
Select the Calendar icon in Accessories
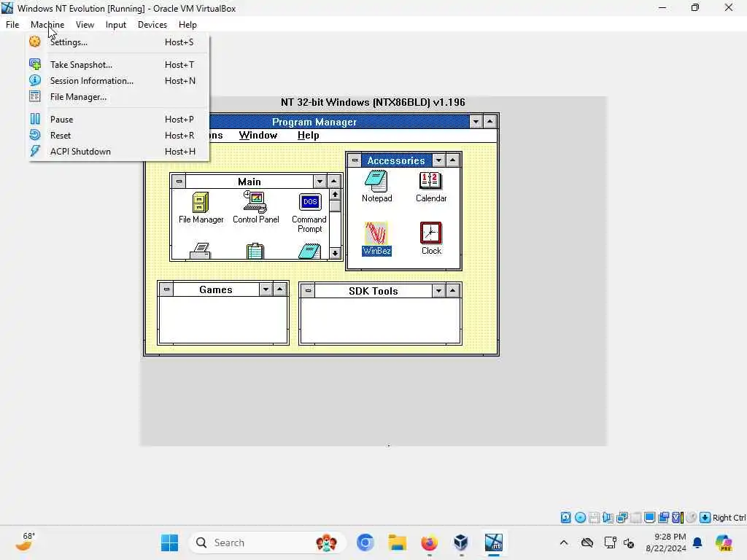coord(430,181)
